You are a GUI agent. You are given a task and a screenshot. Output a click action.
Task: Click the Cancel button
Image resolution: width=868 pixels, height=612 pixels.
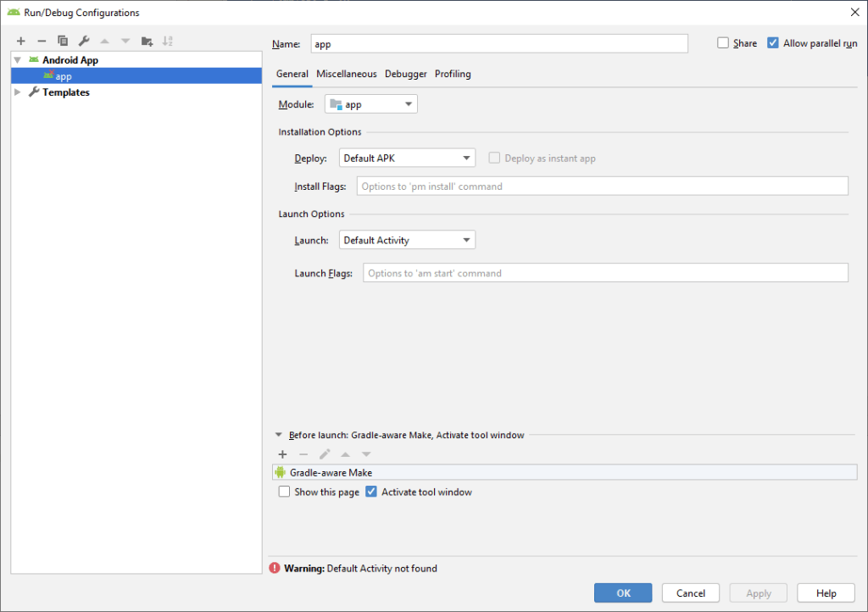[691, 593]
